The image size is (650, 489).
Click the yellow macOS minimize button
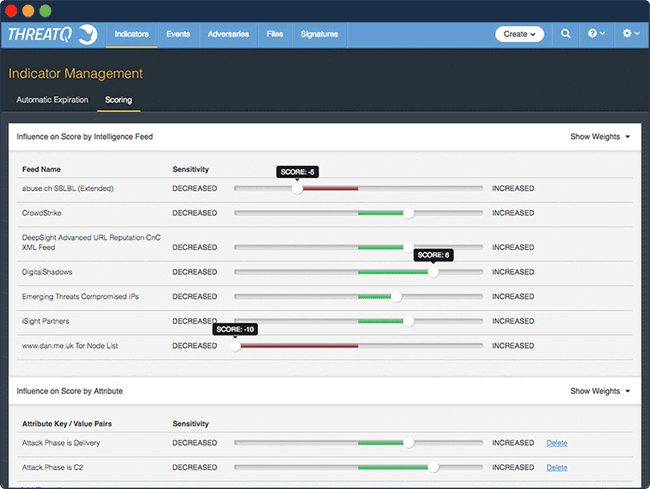28,10
